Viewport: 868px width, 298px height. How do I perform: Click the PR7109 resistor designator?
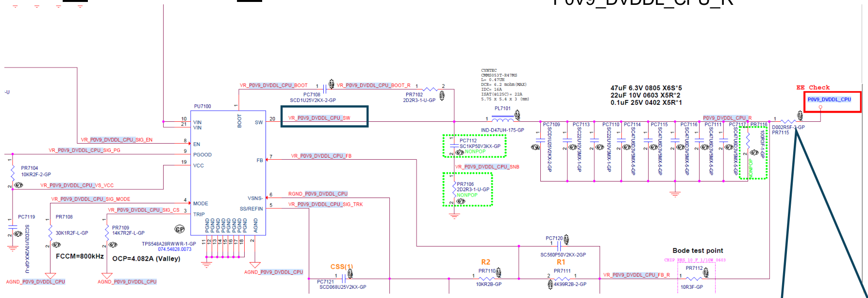[120, 228]
